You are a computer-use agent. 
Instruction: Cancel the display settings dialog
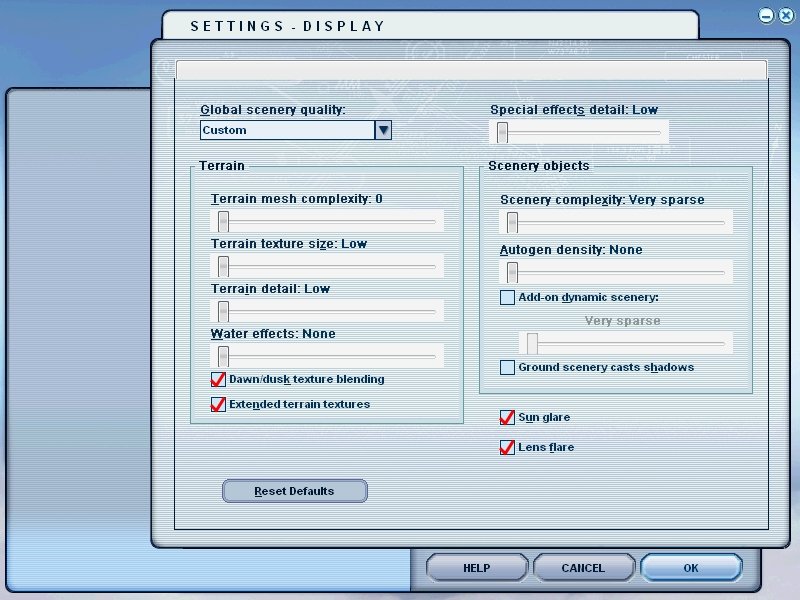coord(583,568)
